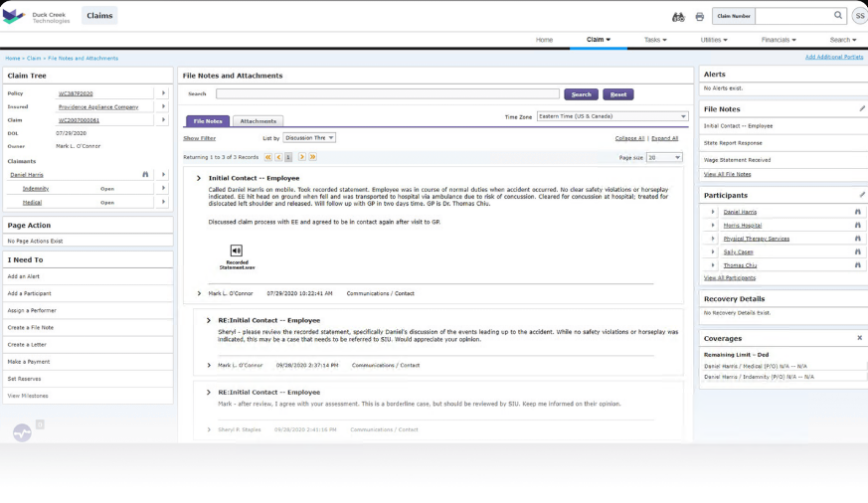
Task: Click binoculars icon for Morris Hospital participant
Action: [857, 226]
